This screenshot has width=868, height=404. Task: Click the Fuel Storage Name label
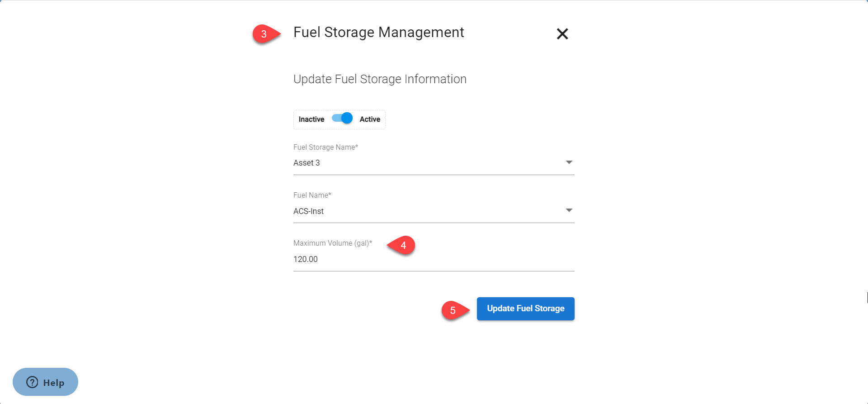tap(325, 147)
